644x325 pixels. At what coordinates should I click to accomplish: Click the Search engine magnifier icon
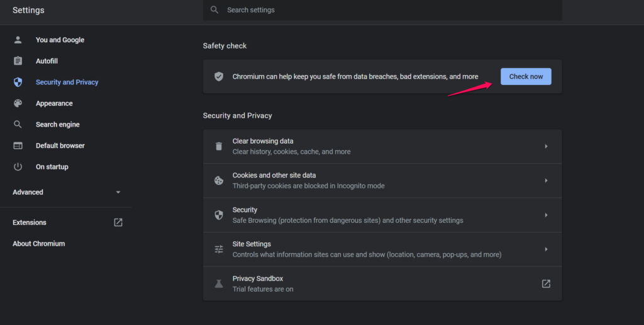(18, 124)
